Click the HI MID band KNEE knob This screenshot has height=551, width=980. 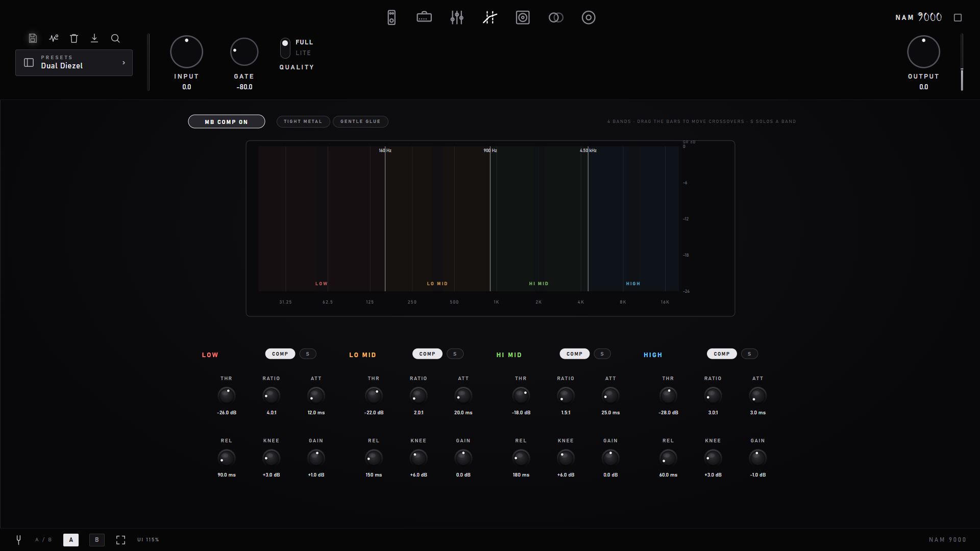(x=566, y=458)
